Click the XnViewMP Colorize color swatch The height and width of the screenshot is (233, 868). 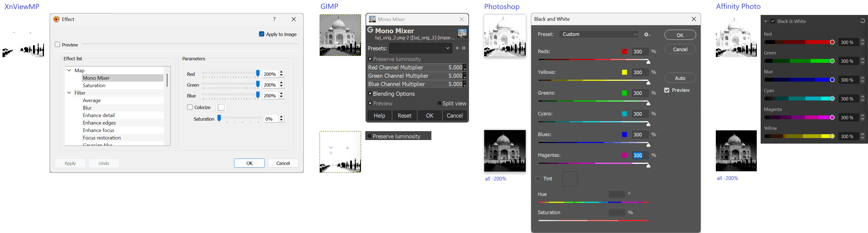click(x=221, y=107)
